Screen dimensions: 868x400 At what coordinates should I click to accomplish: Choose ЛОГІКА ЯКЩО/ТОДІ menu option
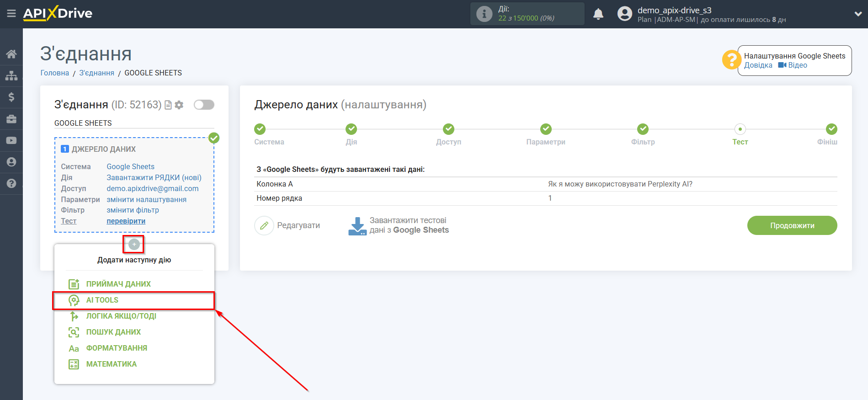click(x=121, y=316)
